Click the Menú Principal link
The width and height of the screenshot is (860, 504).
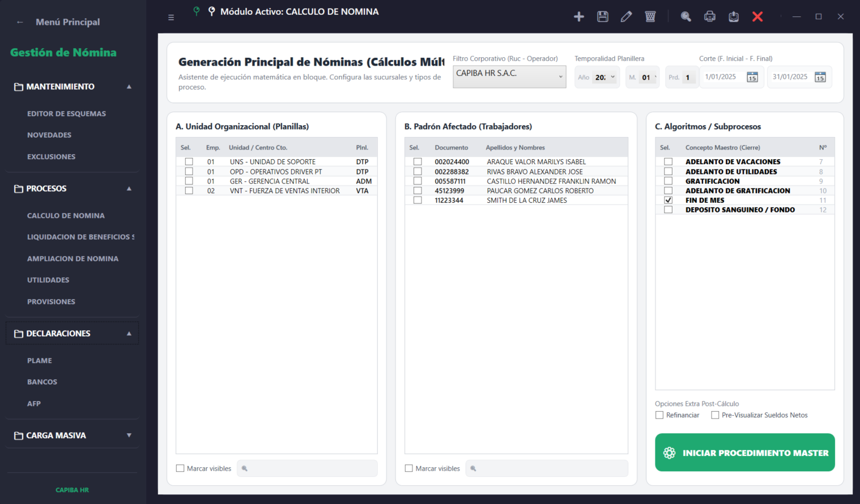pyautogui.click(x=67, y=22)
